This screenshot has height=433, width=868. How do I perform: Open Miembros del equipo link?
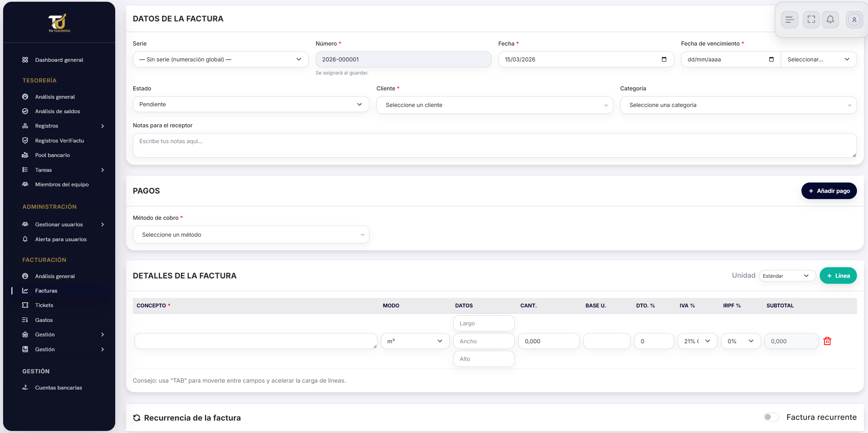pyautogui.click(x=62, y=184)
